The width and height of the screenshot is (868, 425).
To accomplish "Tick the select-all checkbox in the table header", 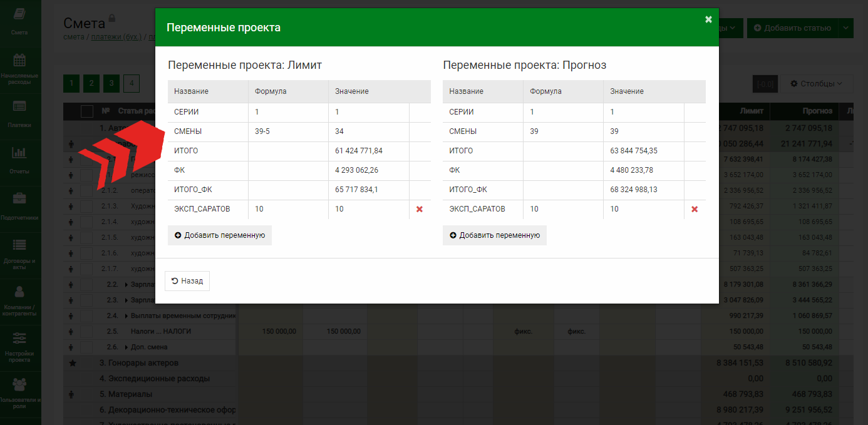I will 87,111.
